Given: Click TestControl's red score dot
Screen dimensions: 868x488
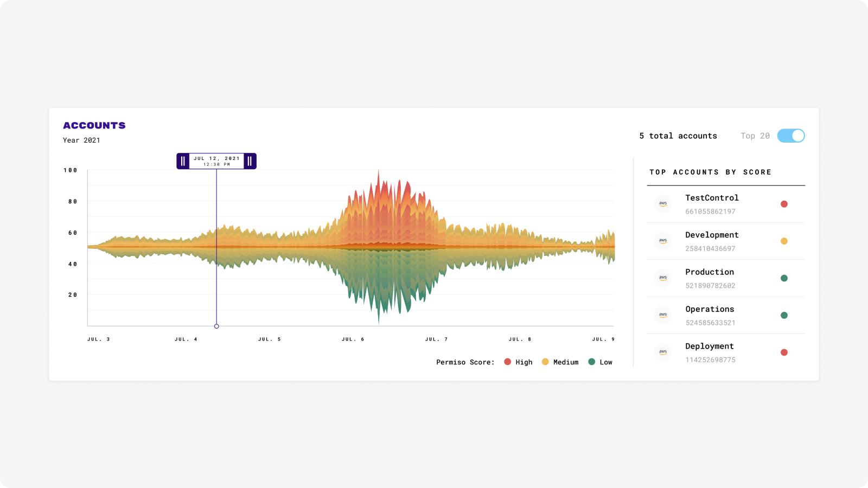Looking at the screenshot, I should point(784,204).
